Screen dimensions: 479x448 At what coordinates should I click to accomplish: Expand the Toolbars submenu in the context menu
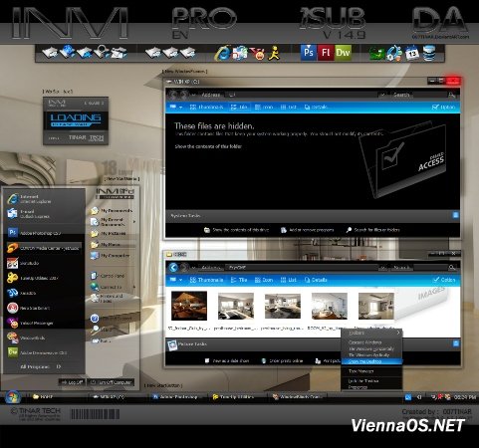pyautogui.click(x=371, y=333)
